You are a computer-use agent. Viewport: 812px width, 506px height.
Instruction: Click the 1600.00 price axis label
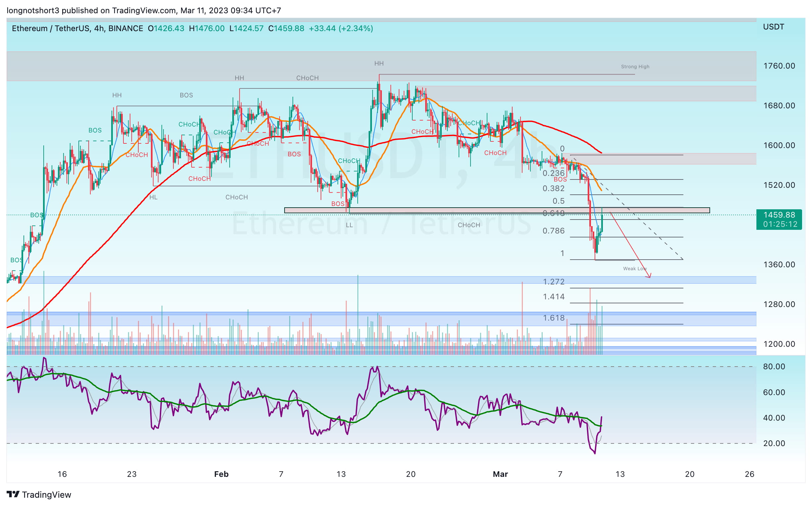779,145
